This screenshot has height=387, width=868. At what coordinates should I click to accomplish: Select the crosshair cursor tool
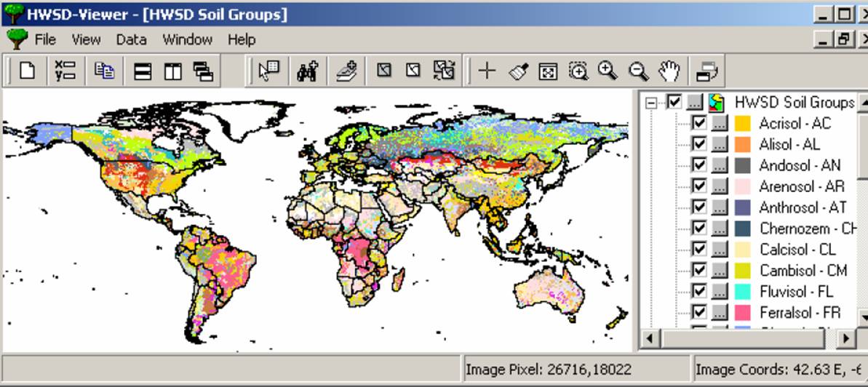pyautogui.click(x=487, y=71)
